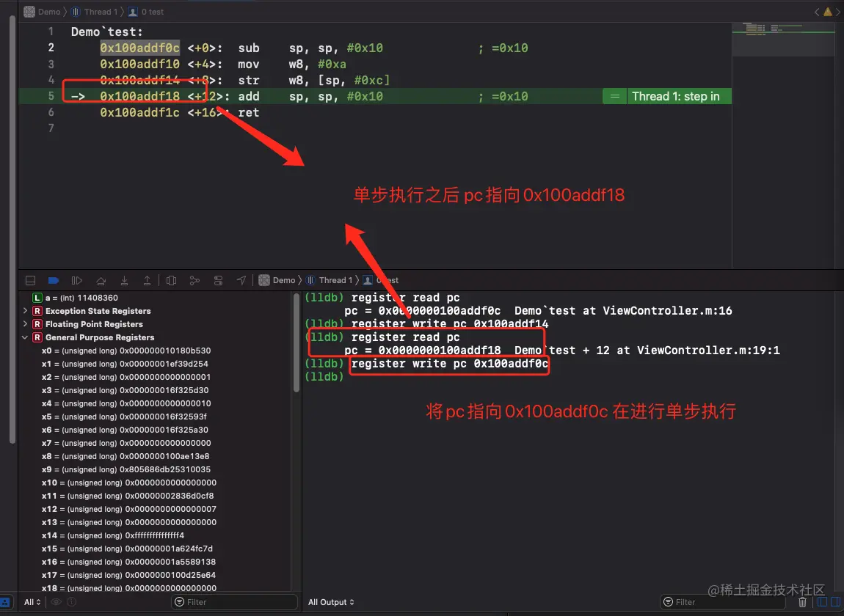Click the variables view Filter field
The height and width of the screenshot is (616, 844).
233,601
